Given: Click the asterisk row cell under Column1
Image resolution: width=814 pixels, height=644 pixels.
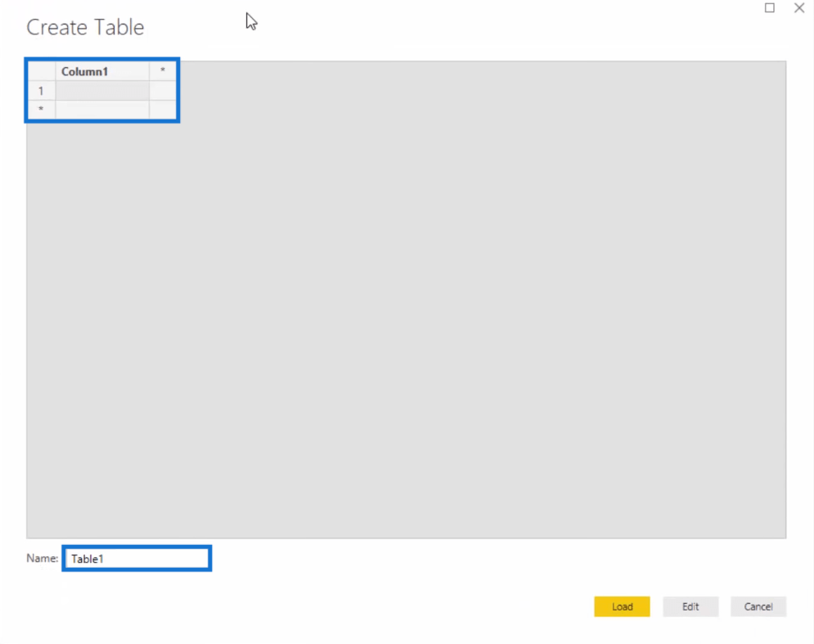Looking at the screenshot, I should [102, 110].
